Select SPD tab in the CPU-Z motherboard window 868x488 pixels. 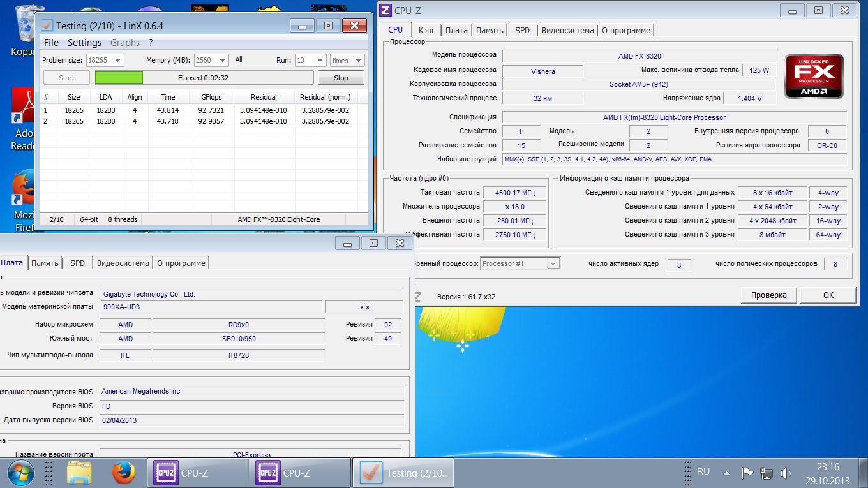click(x=77, y=263)
